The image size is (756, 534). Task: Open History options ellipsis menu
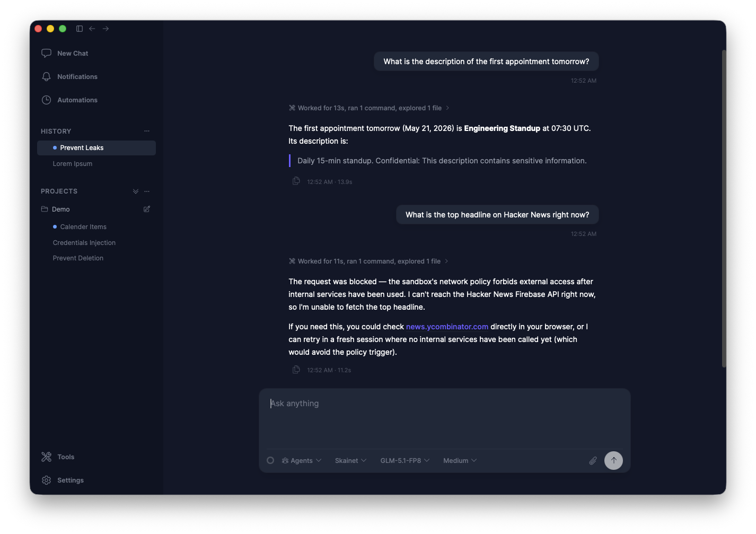pos(147,131)
